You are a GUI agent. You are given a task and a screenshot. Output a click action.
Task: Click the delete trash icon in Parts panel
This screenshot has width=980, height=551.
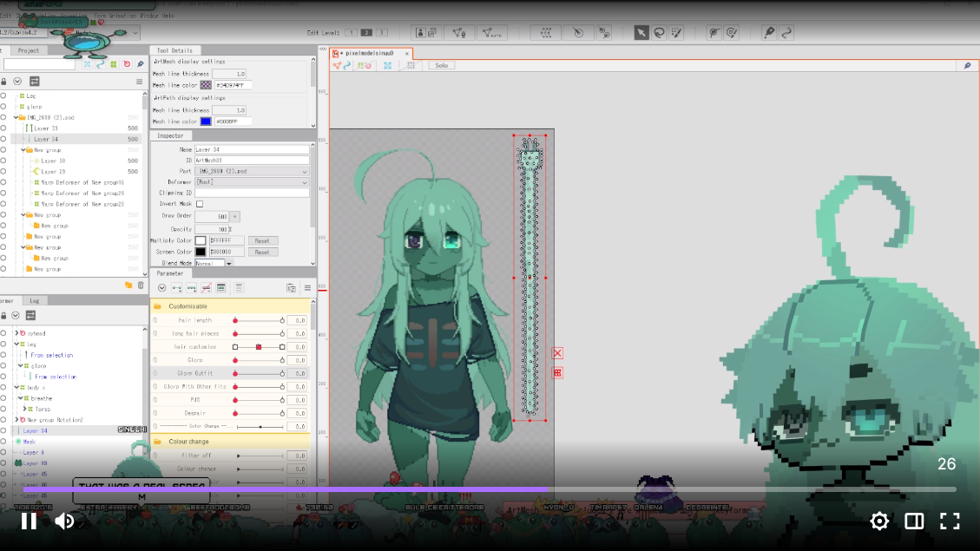(141, 285)
